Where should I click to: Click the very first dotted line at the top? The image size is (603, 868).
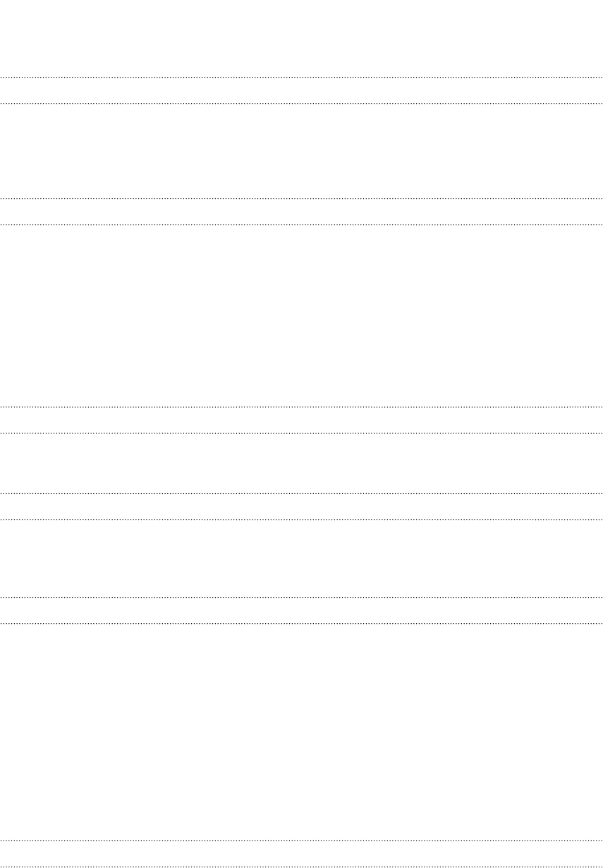301,77
